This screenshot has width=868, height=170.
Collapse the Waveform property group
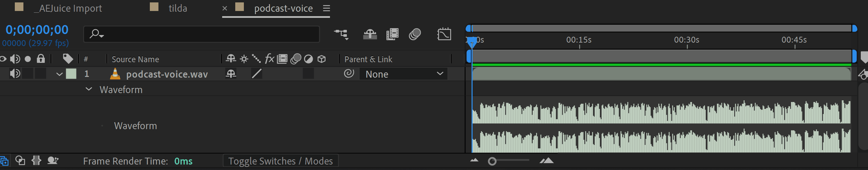coord(89,89)
